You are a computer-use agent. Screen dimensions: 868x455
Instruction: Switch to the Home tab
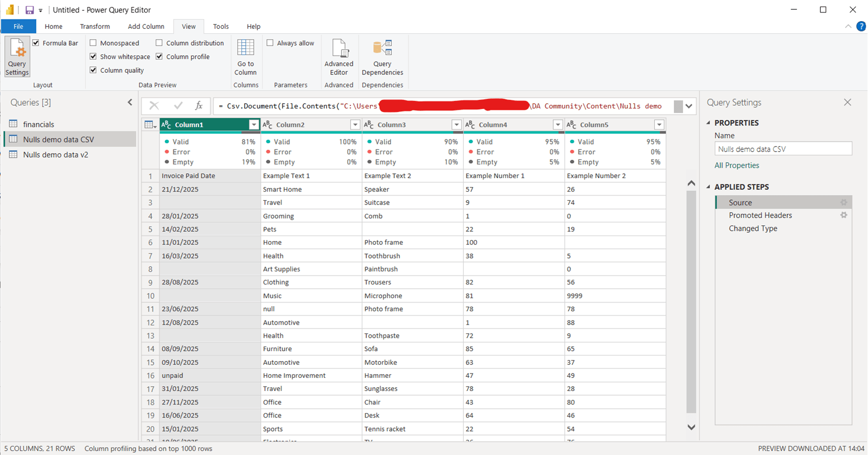pyautogui.click(x=54, y=26)
